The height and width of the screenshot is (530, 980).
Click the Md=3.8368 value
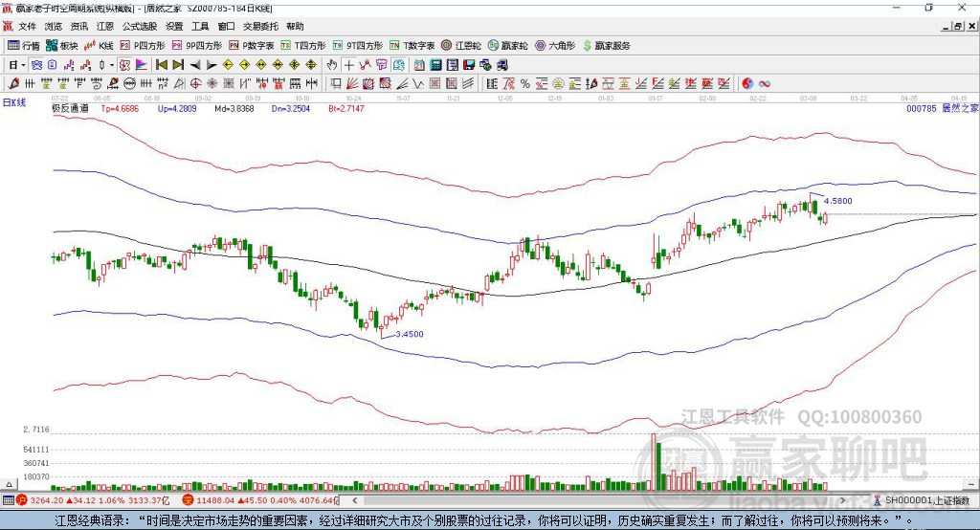pos(234,108)
